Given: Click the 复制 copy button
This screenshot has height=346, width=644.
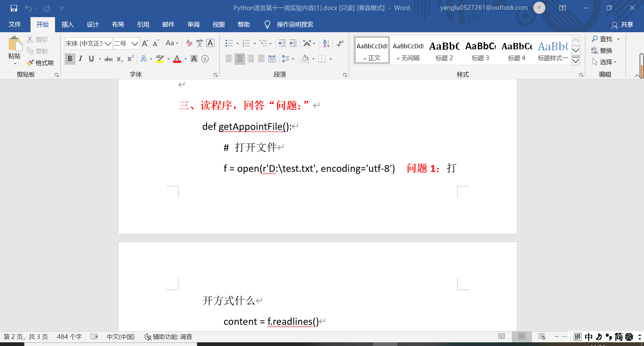Looking at the screenshot, I should point(37,51).
